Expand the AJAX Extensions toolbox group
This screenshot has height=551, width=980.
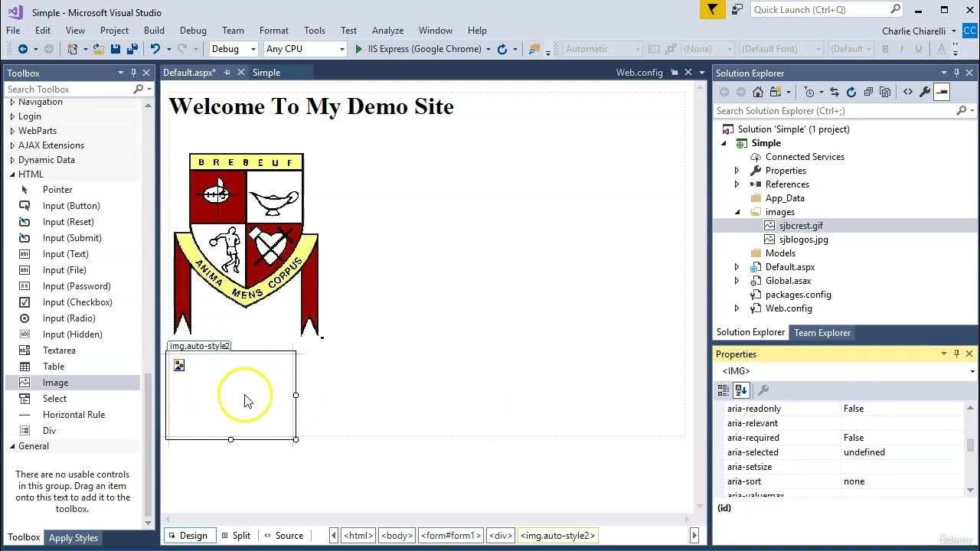pos(12,145)
